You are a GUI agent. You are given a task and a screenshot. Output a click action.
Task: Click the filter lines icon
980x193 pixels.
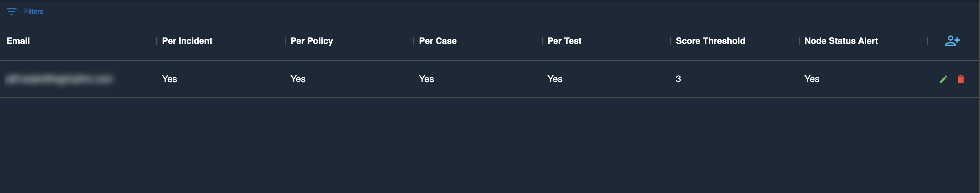coord(11,11)
